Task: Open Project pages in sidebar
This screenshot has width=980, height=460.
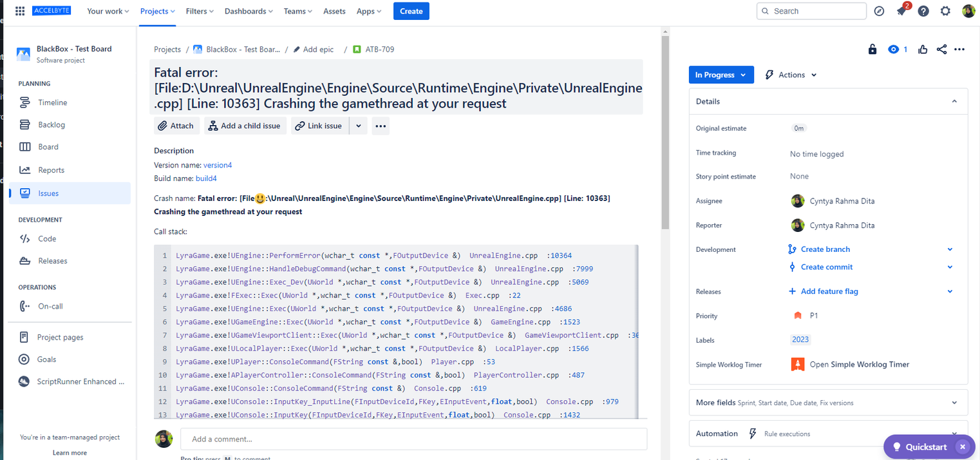Action: (70, 337)
